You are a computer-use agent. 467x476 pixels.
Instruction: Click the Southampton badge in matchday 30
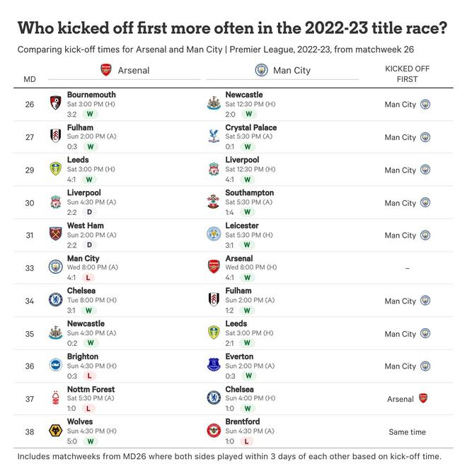[214, 202]
